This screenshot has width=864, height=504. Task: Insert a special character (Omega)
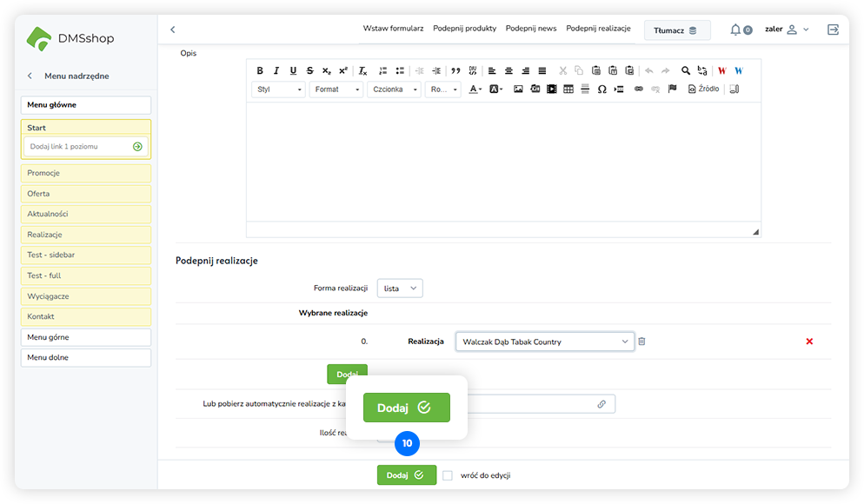pos(601,90)
